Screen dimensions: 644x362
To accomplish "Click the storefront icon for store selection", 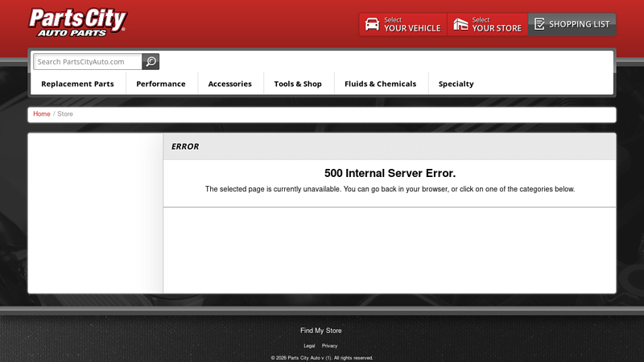I will (460, 24).
